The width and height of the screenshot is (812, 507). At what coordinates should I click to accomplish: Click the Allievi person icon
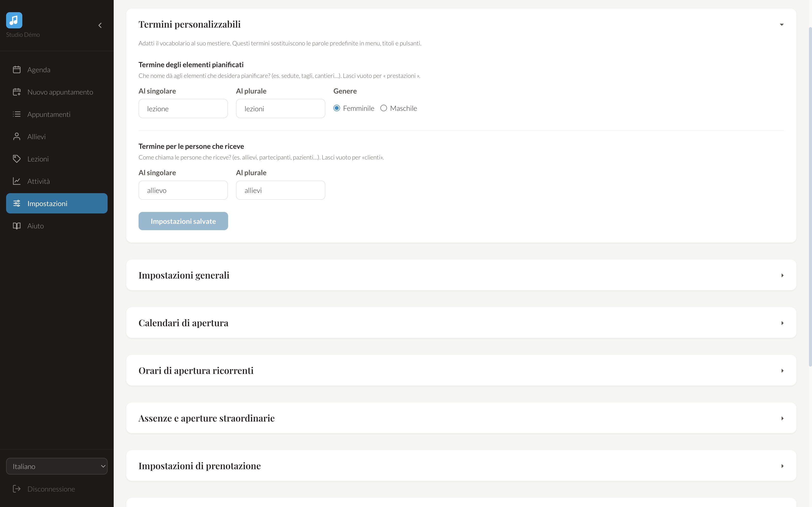(17, 136)
